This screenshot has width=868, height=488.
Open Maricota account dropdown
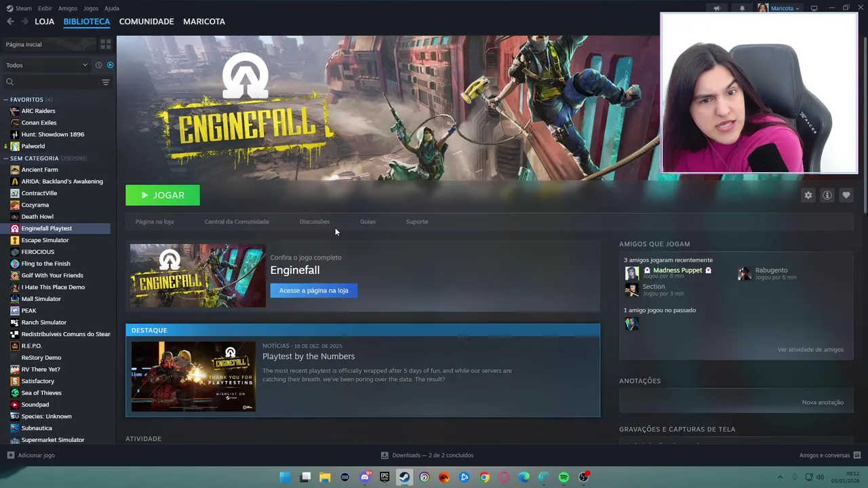[779, 8]
